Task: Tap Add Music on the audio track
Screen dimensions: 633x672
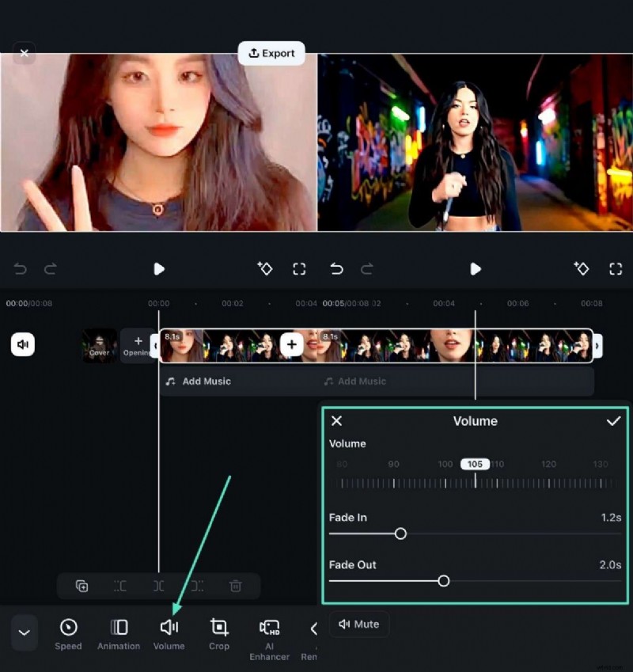Action: [198, 382]
